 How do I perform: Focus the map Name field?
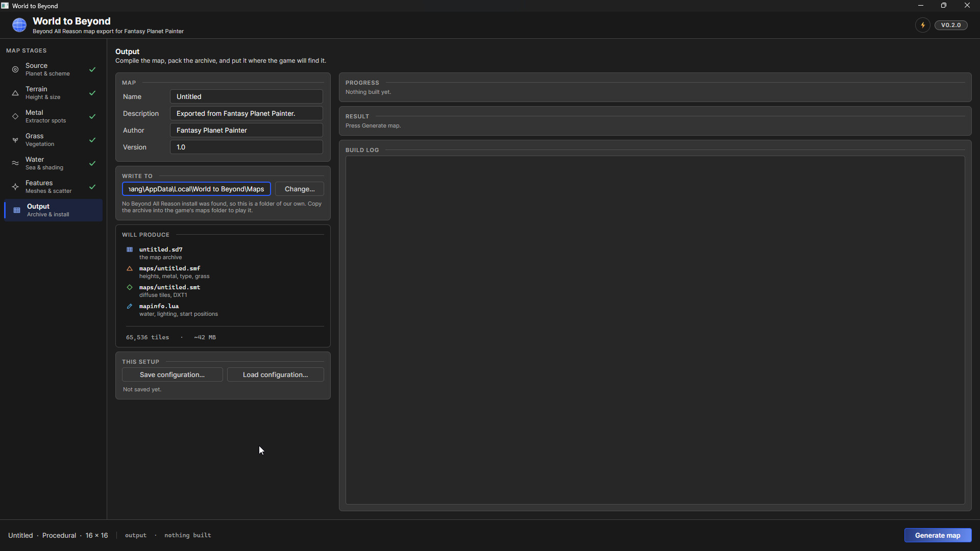tap(246, 96)
